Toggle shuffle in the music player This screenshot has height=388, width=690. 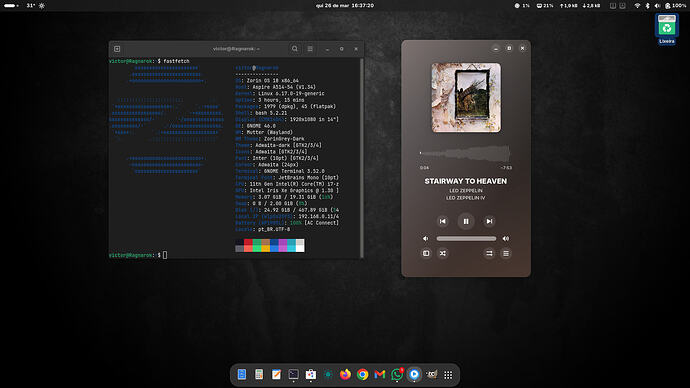443,253
